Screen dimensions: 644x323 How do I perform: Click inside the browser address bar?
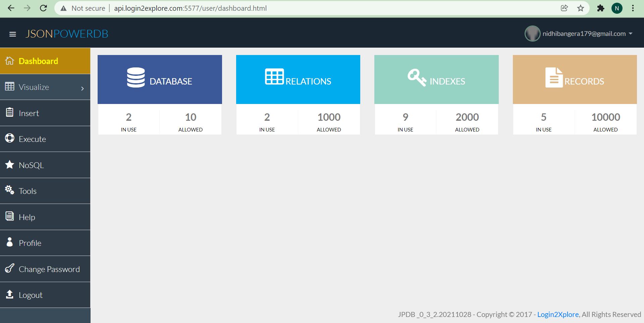(x=235, y=8)
